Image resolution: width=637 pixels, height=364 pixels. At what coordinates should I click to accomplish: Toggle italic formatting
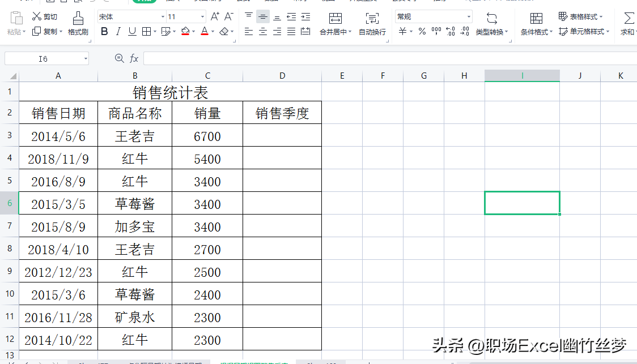click(118, 31)
